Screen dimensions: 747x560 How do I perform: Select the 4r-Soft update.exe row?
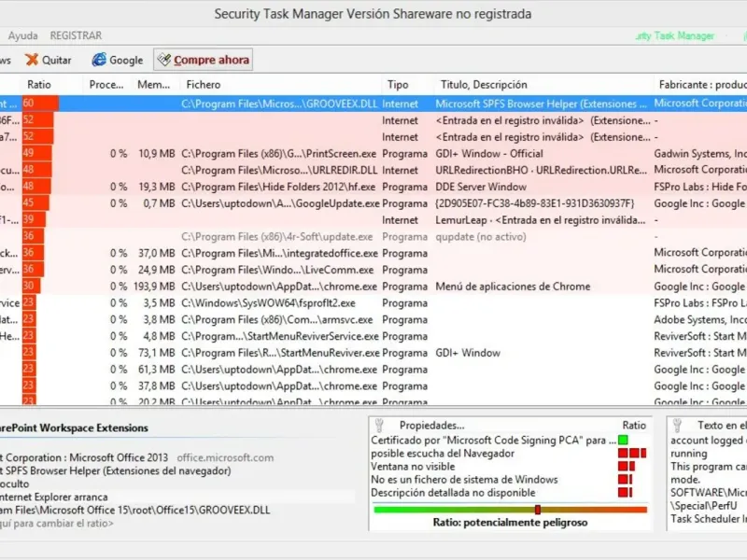(373, 237)
